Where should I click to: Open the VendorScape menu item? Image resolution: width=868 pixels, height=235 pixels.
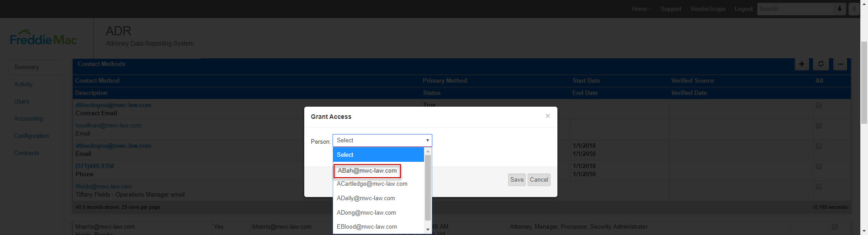click(708, 9)
